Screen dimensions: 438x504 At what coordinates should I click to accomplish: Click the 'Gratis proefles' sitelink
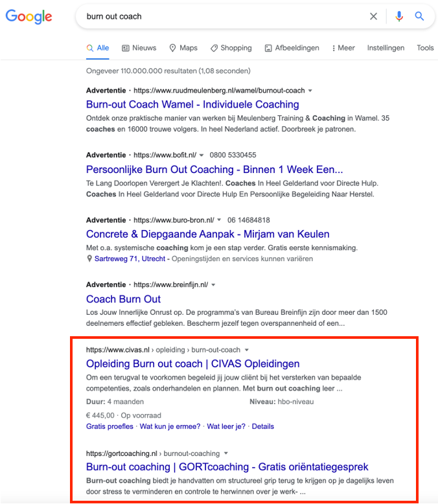click(109, 426)
